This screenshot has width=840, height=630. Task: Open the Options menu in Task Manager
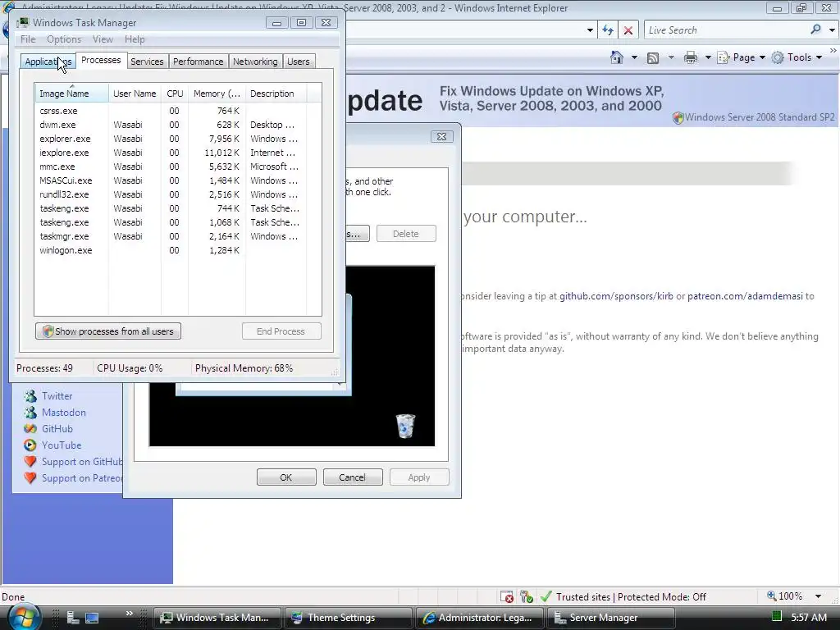(x=64, y=39)
